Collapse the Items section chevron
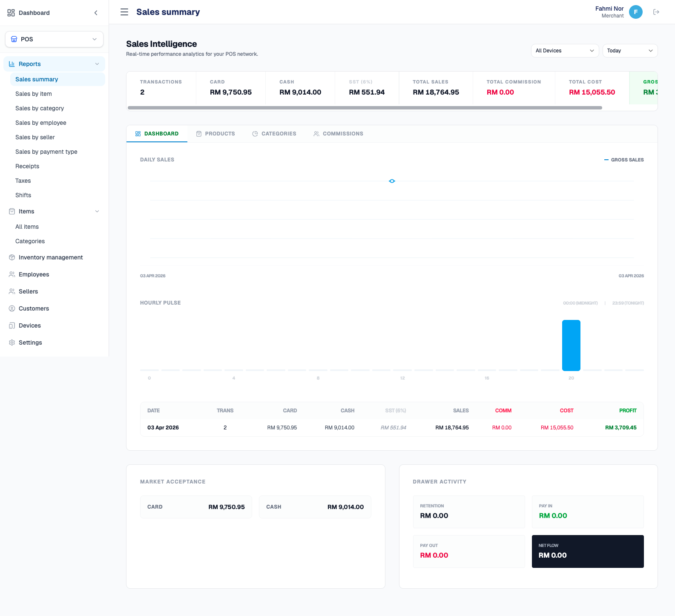675x616 pixels. point(97,211)
